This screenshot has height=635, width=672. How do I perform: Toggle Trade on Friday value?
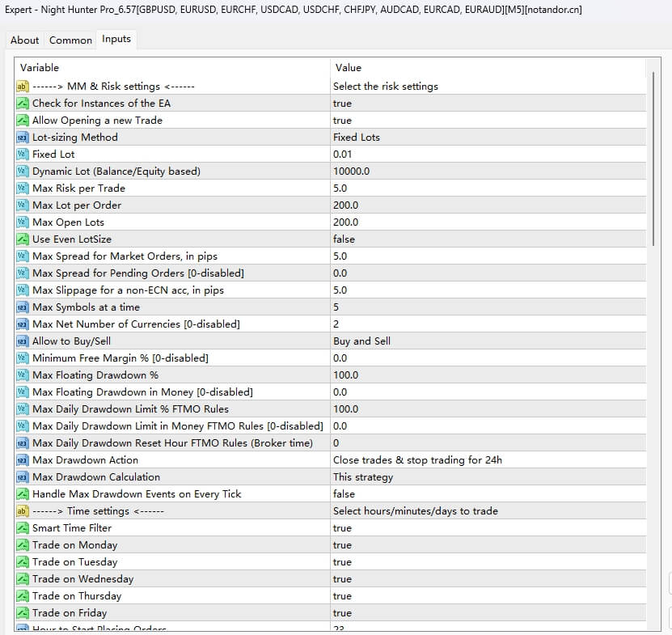point(488,613)
